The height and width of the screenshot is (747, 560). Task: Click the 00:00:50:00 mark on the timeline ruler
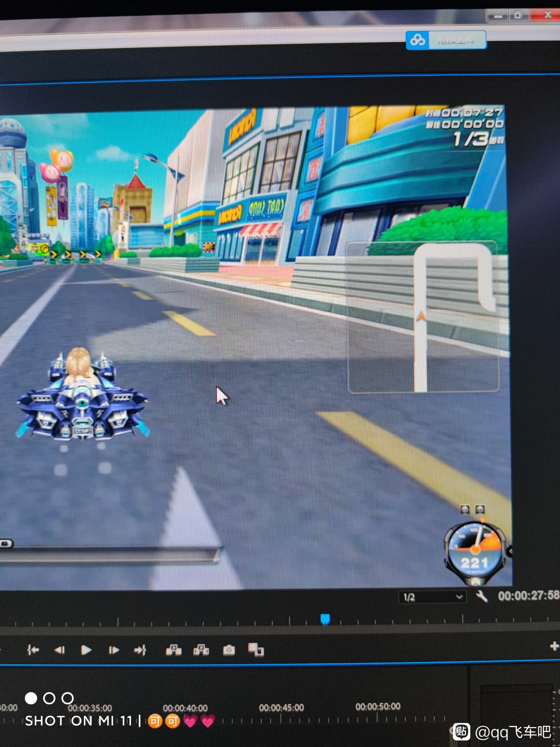pyautogui.click(x=378, y=706)
